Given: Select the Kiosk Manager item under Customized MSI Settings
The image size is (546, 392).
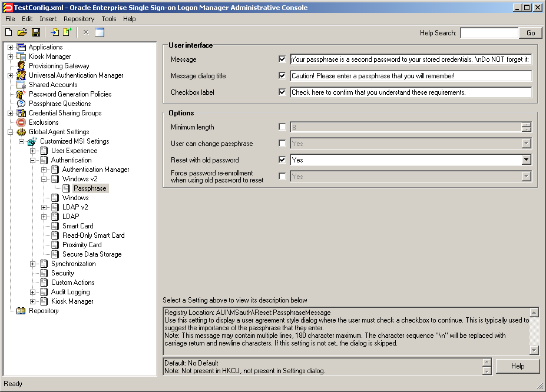Looking at the screenshot, I should coord(72,301).
